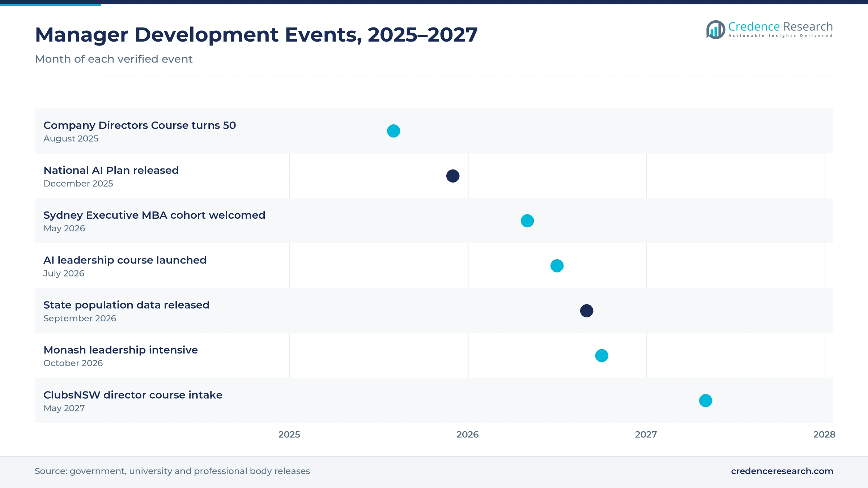Select the July 2026 timeline dot

click(x=557, y=266)
